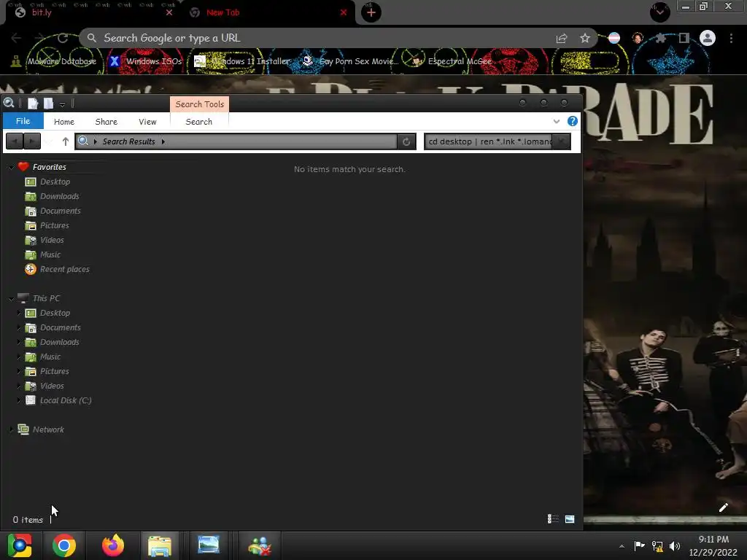Bookmark this tab with the star icon
The image size is (747, 560).
pos(585,38)
